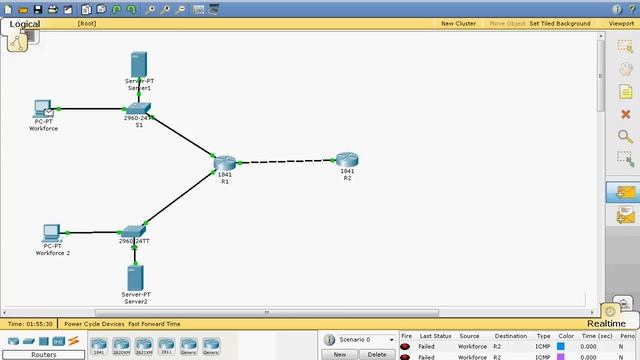This screenshot has height=360, width=640.
Task: Open a file with the folder icon
Action: click(x=23, y=9)
